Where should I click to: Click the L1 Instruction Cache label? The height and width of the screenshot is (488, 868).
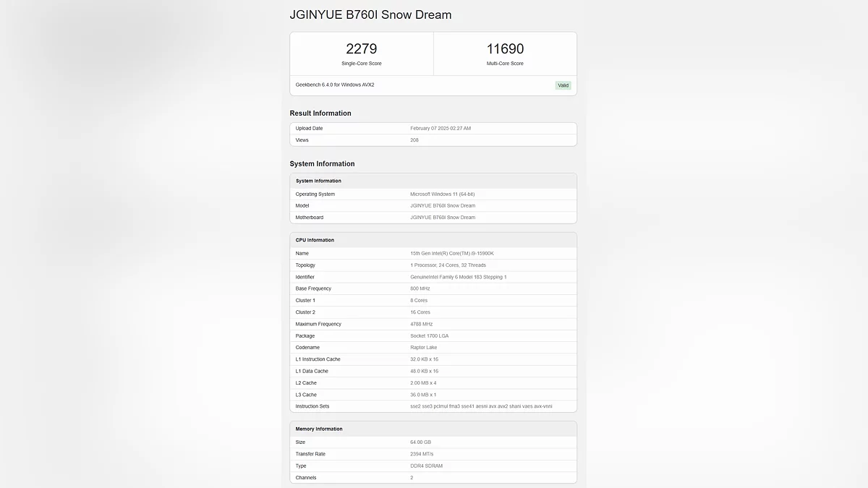click(x=318, y=359)
